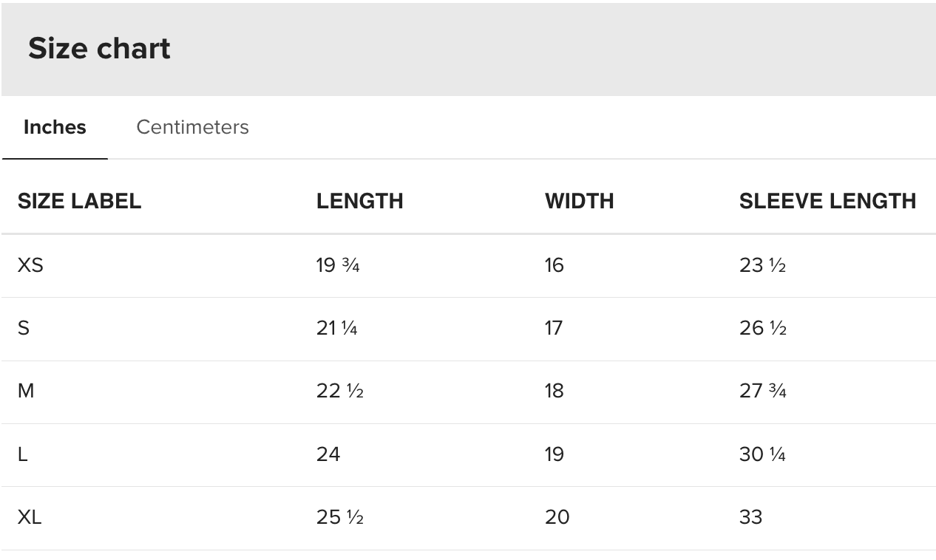Click the XS length value 19 ¾
The height and width of the screenshot is (560, 936).
coord(338,264)
